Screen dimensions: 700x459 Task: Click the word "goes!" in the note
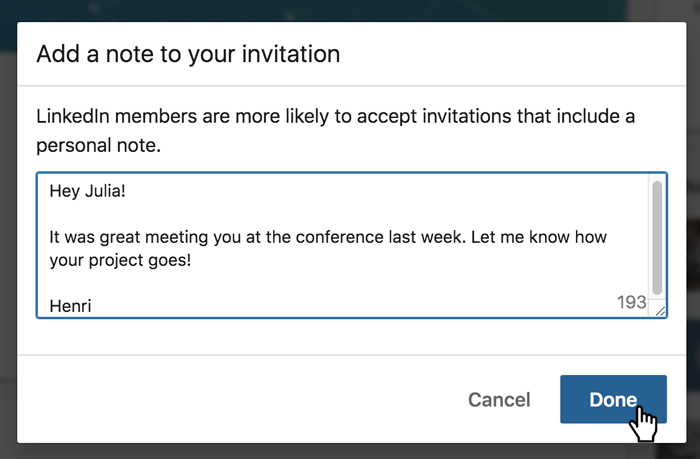(190, 260)
